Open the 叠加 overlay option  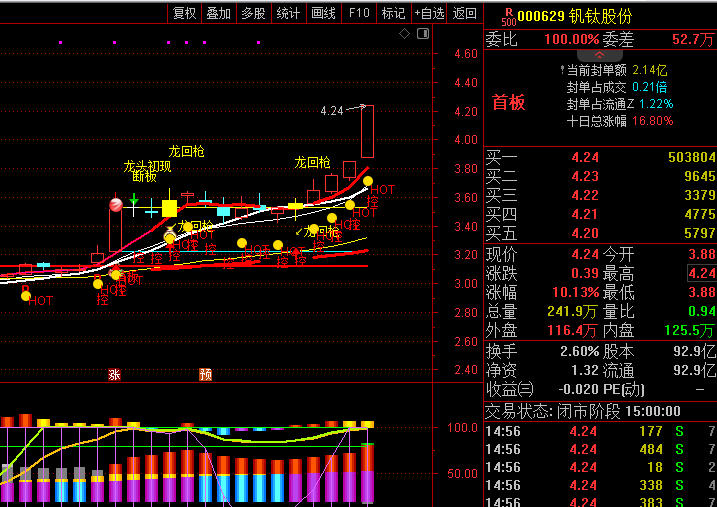tap(218, 13)
